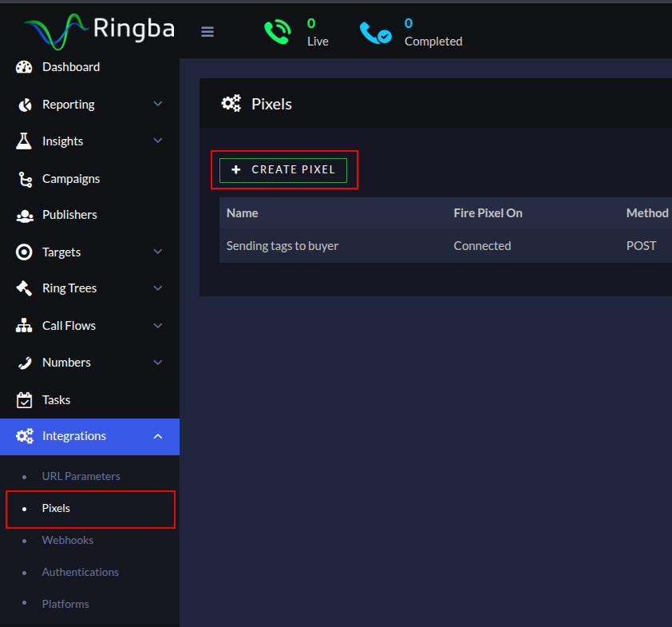Click the Insights flask icon
Viewport: 672px width, 627px height.
coord(24,141)
